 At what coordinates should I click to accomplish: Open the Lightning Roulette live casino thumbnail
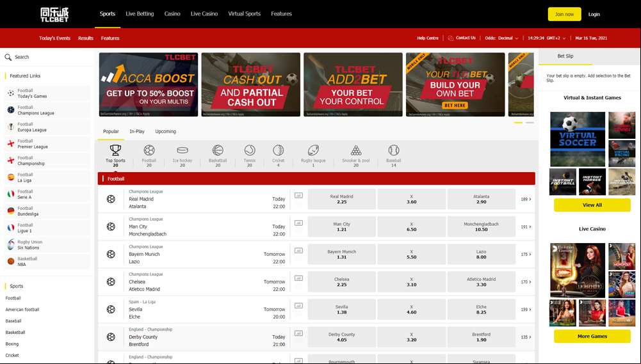577,270
